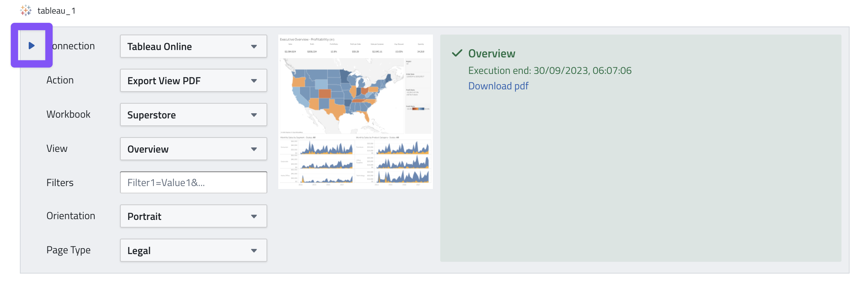This screenshot has height=289, width=868.
Task: Expand the Export View PDF action dropdown
Action: (193, 81)
